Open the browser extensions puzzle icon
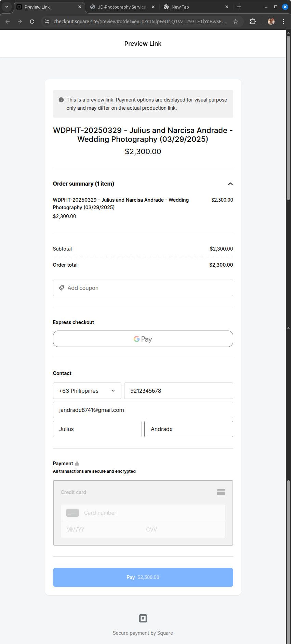 pyautogui.click(x=253, y=22)
